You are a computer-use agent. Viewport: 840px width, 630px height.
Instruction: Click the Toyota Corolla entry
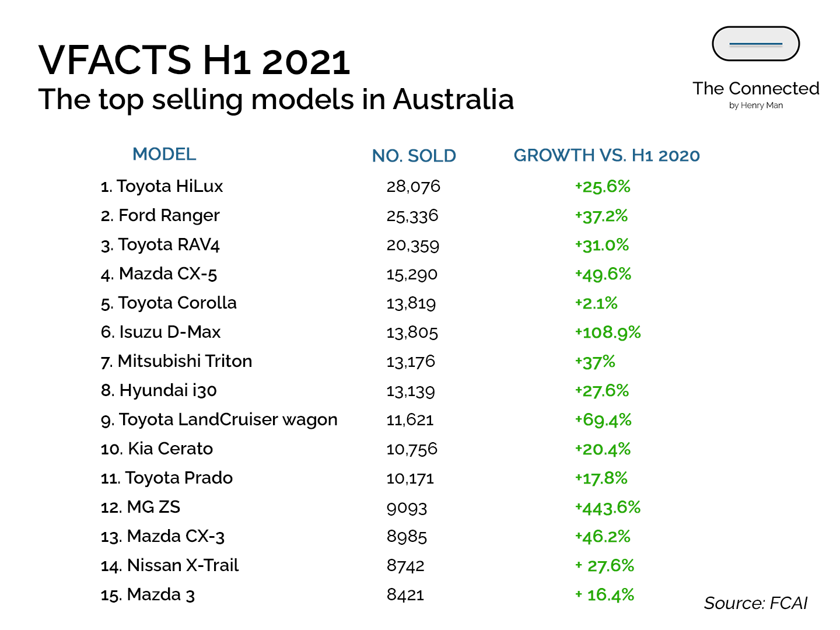[169, 303]
